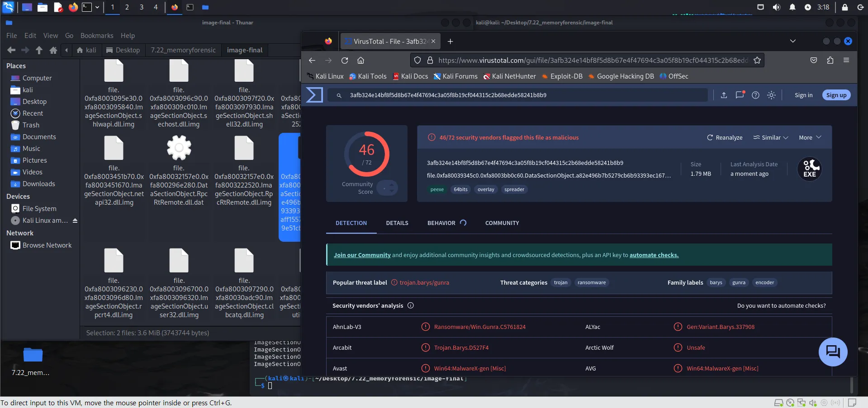
Task: Go up to parent folder in Thunar
Action: click(39, 50)
